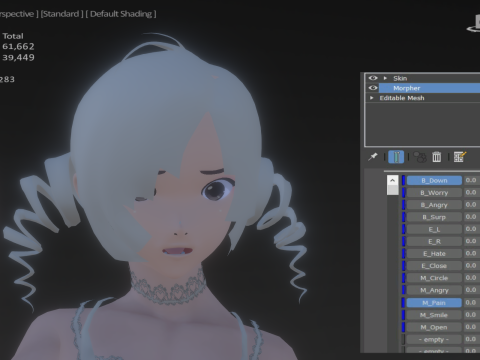The image size is (480, 360).
Task: Select the M_Angry morph channel
Action: (434, 290)
